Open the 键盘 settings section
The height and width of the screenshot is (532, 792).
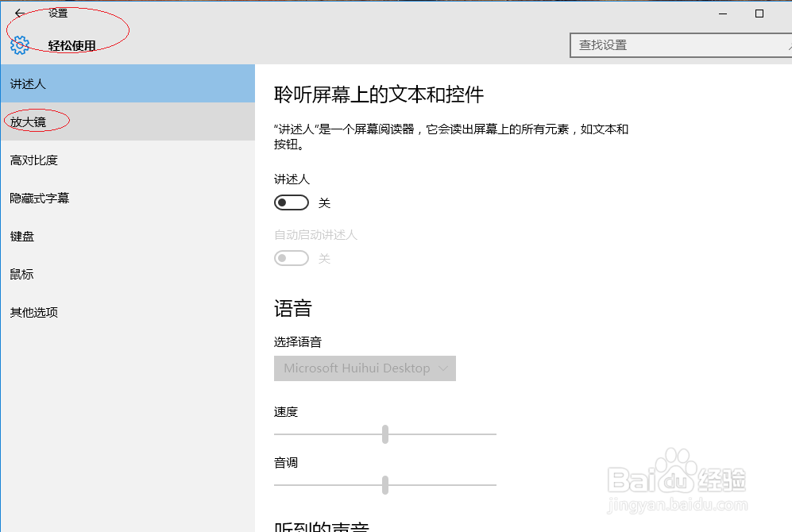pos(21,236)
